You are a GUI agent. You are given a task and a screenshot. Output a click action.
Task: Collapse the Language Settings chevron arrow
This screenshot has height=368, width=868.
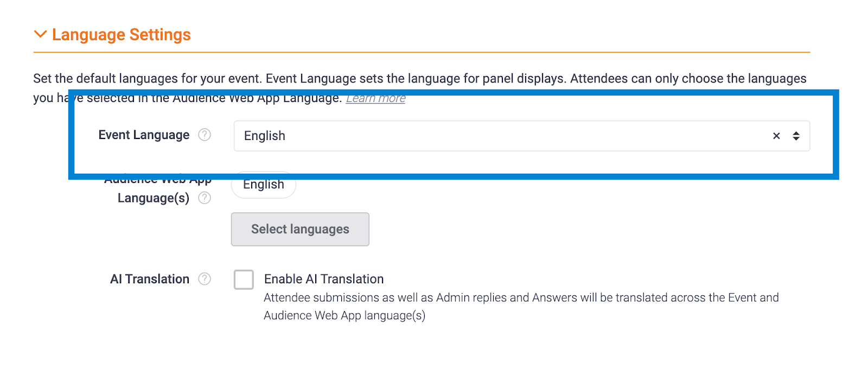coord(40,34)
